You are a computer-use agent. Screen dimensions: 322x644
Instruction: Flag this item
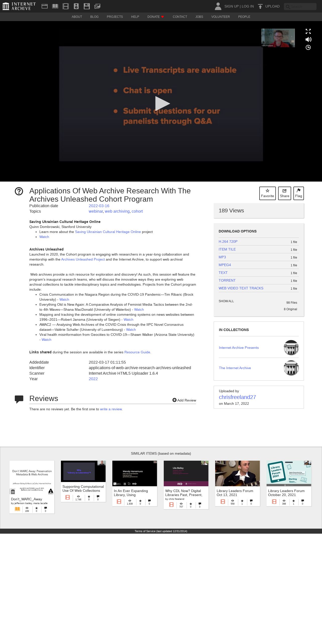[299, 193]
